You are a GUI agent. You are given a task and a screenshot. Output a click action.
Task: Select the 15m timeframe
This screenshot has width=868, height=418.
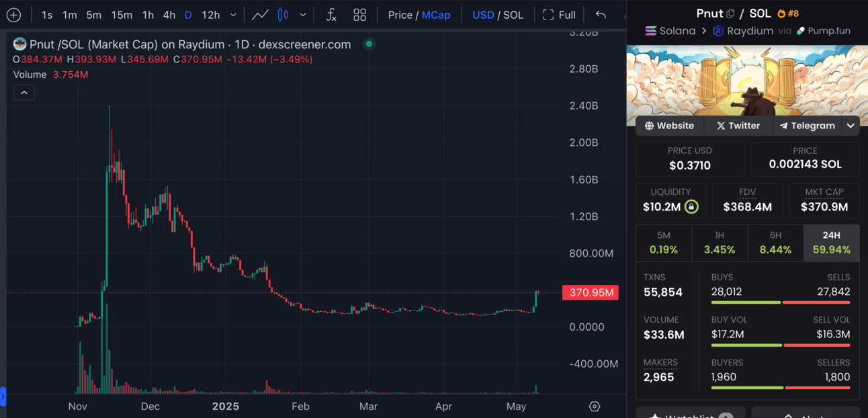[x=122, y=15]
